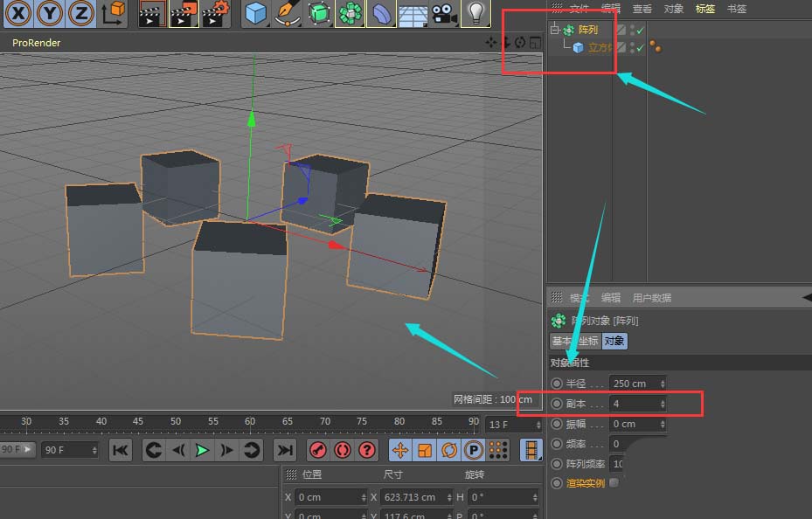Open Render Settings from the toolbar
This screenshot has width=812, height=519.
212,13
